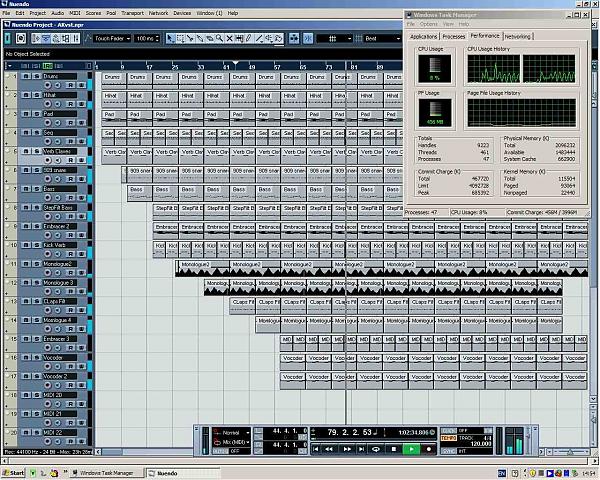Open the Transport menu
Screen dimensions: 600x480
[131, 13]
